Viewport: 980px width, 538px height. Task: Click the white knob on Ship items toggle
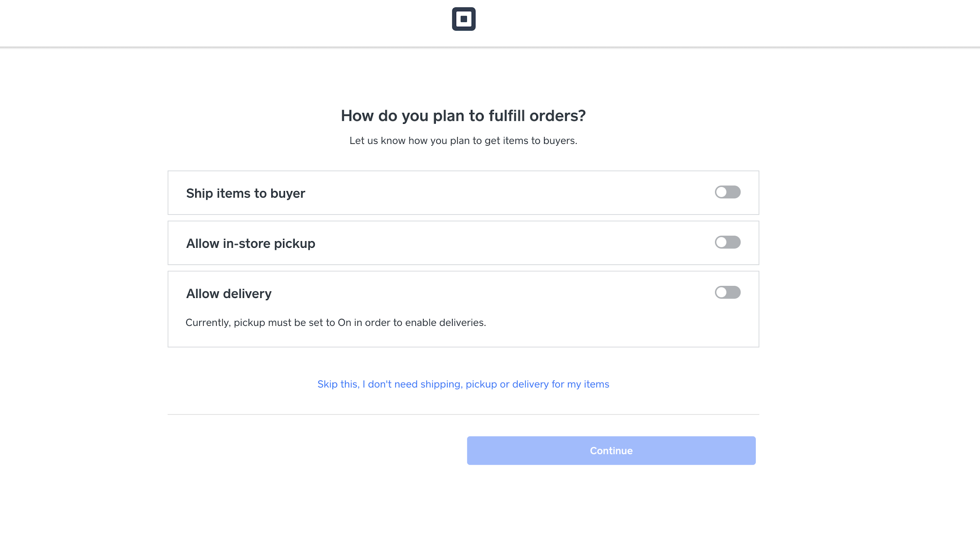(721, 192)
